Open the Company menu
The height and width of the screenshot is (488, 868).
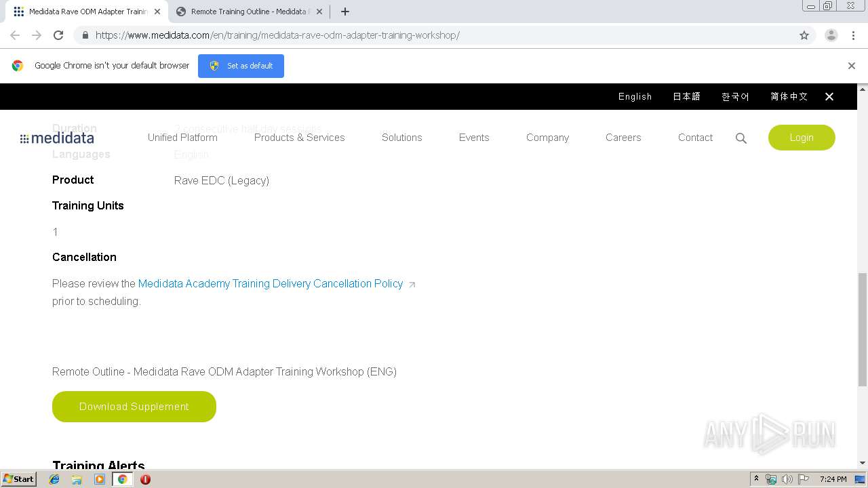click(x=547, y=138)
